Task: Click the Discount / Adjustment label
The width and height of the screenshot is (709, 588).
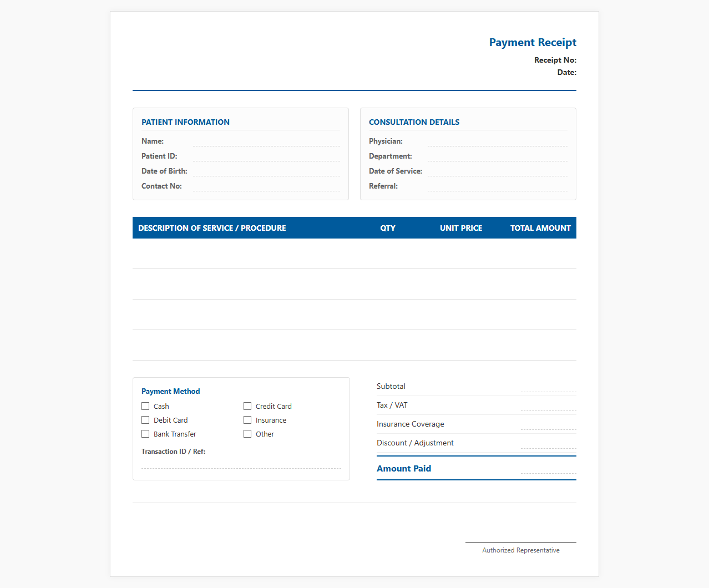Action: coord(415,443)
